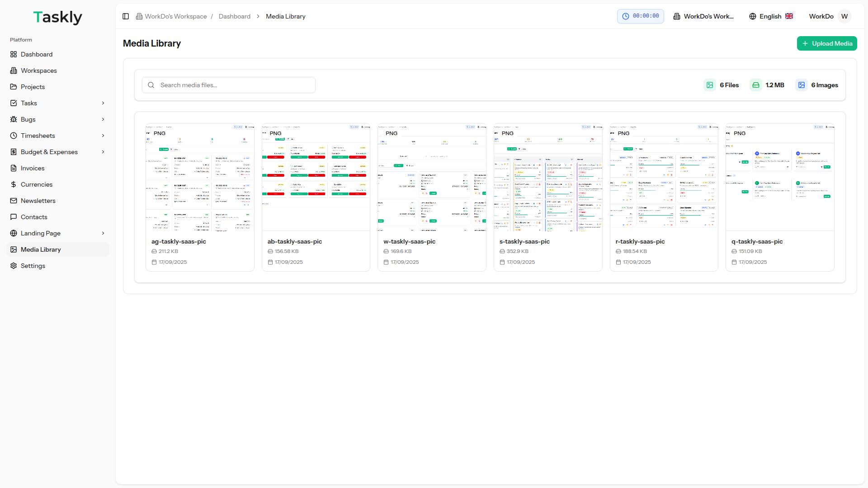
Task: Expand the Tasks submenu chevron
Action: coord(103,103)
